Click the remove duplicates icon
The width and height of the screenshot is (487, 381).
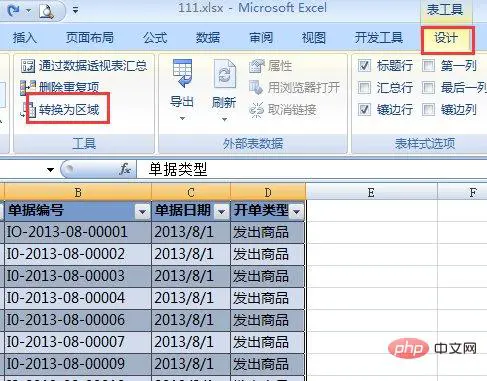28,87
